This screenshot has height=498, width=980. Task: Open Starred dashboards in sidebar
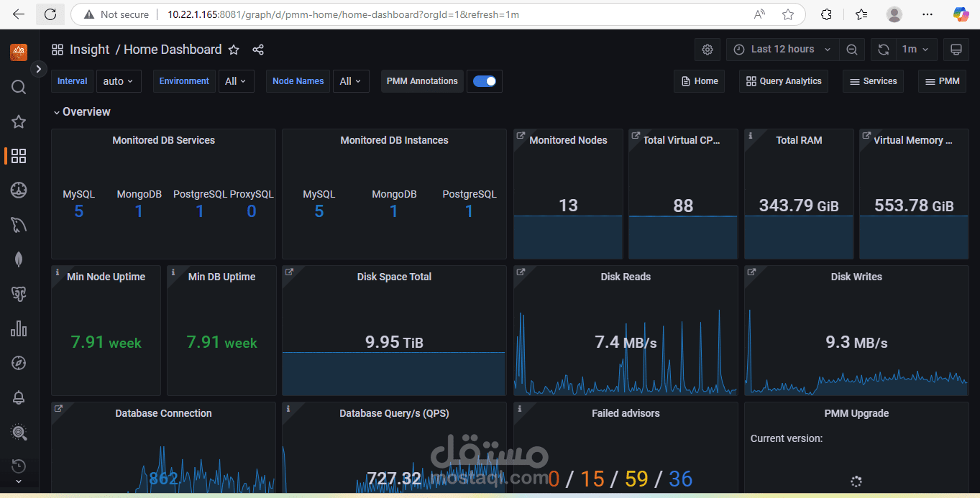point(19,121)
